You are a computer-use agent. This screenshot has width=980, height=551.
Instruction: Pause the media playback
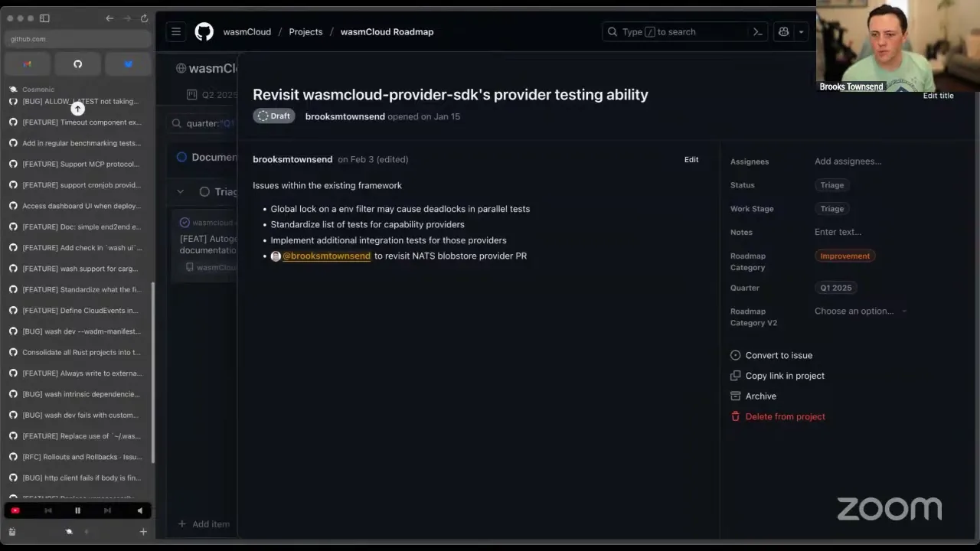click(77, 510)
